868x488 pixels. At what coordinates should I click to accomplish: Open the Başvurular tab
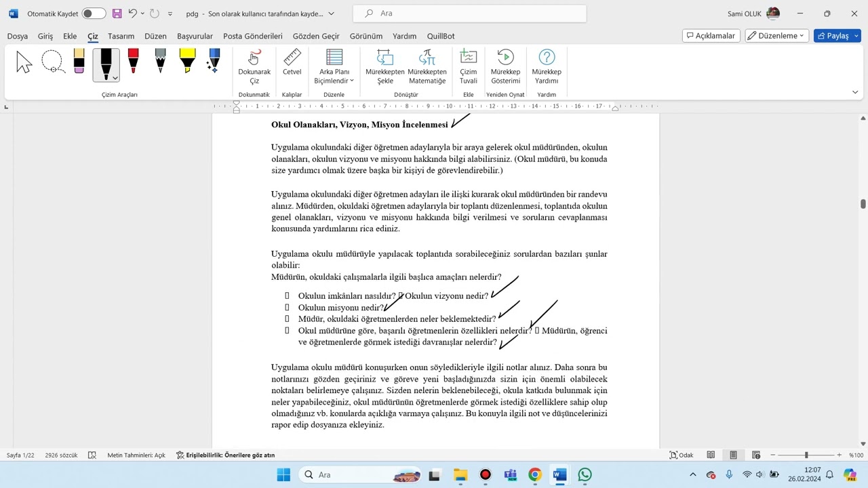195,36
